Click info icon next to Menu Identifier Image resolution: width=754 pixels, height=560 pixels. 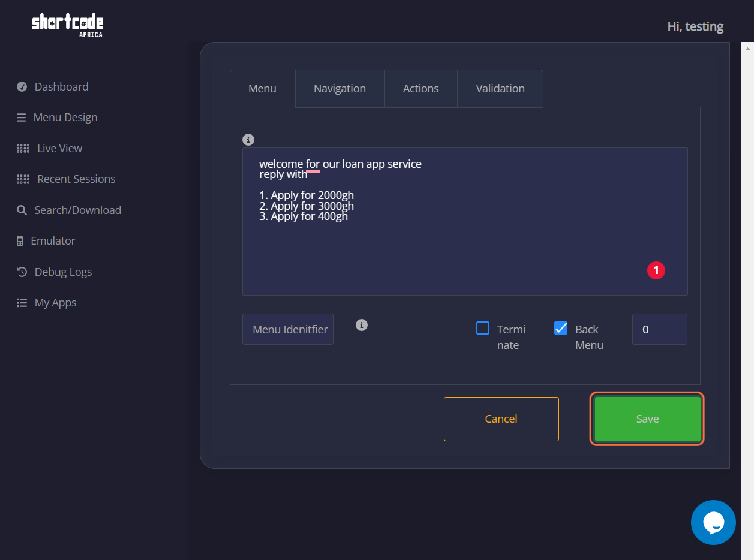click(362, 325)
